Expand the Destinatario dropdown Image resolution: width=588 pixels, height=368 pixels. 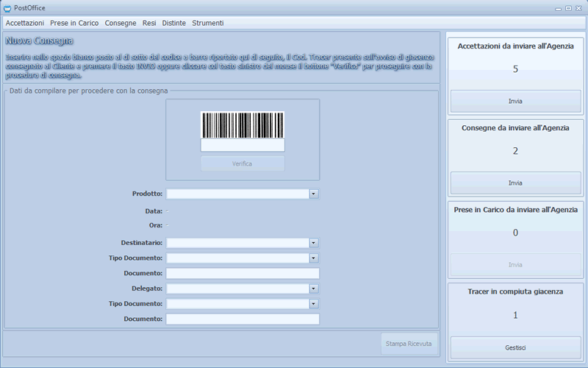tap(314, 243)
